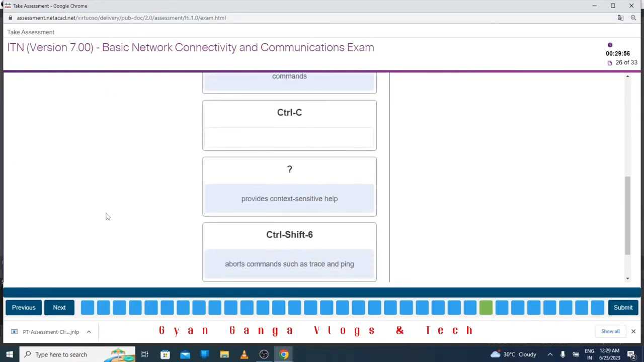Click the 'commands' answer text at top
The width and height of the screenshot is (644, 362).
289,76
